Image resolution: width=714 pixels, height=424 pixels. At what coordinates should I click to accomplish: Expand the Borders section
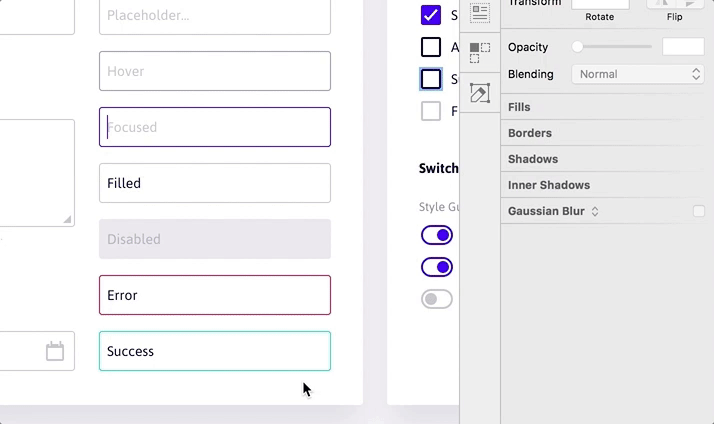(530, 133)
